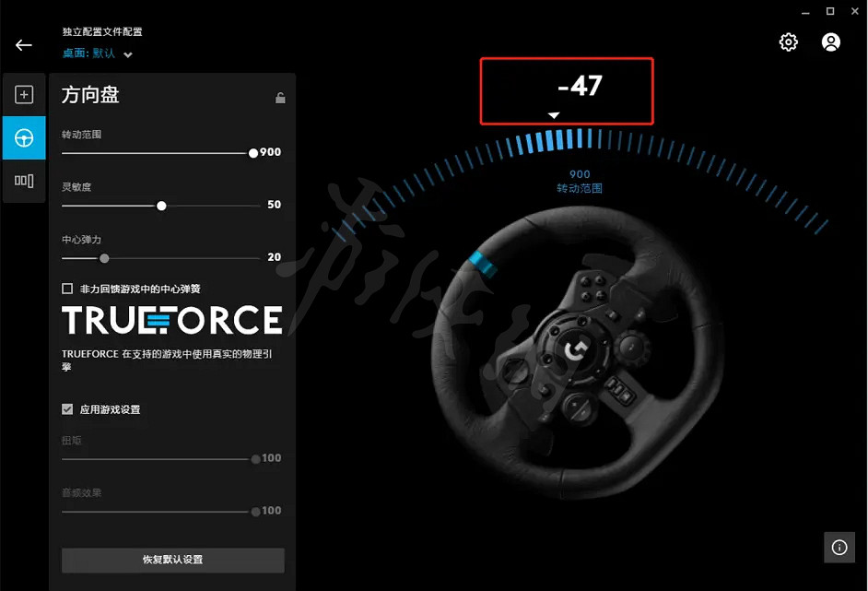Open the user account profile icon
The image size is (868, 591).
click(831, 42)
